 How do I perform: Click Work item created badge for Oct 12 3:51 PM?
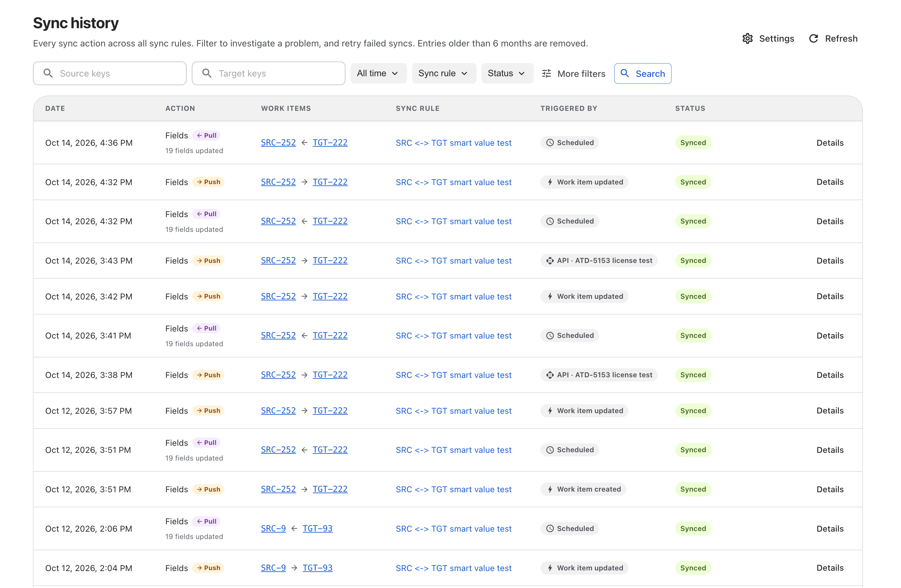583,489
